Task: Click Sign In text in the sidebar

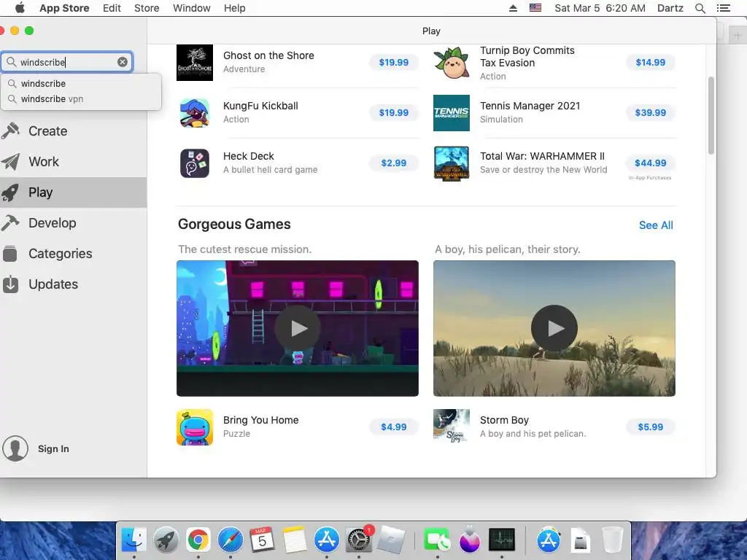Action: [x=53, y=448]
